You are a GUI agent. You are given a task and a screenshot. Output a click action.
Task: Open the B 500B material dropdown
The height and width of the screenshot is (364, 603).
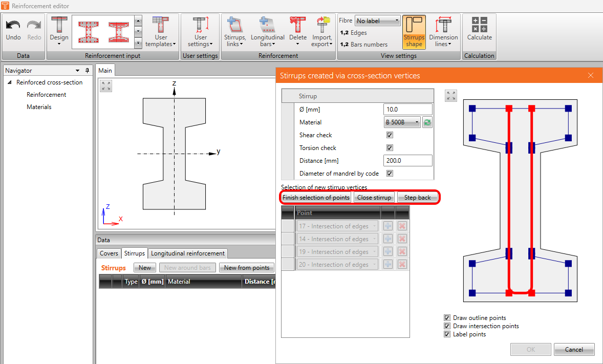[x=402, y=122]
